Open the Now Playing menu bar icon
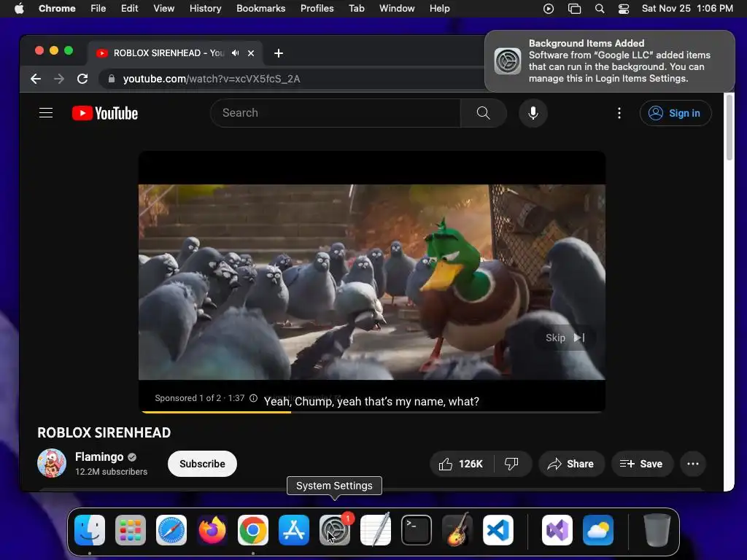The height and width of the screenshot is (560, 747). click(549, 9)
